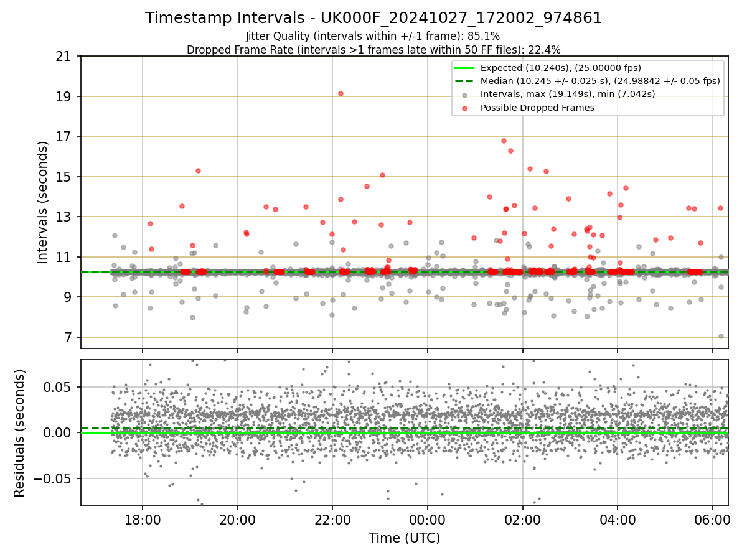Select the 'Dropped Frame Rate' 22.4% subtitle line

point(374,50)
